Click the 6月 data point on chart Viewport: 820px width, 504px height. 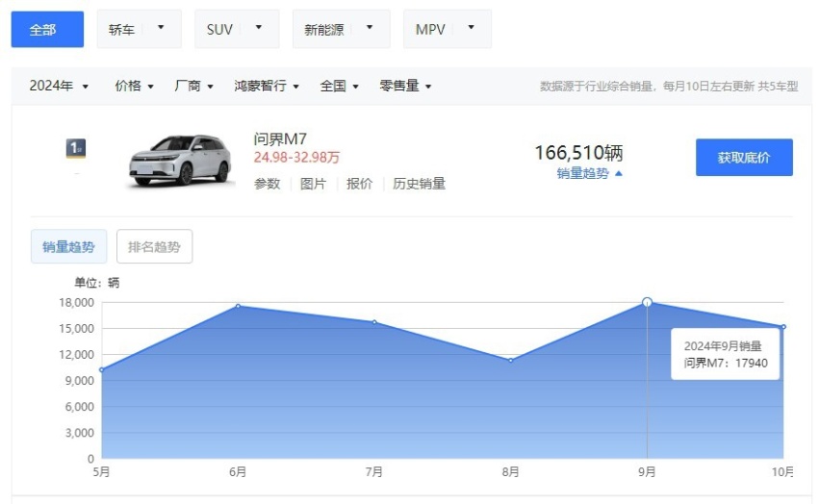tap(238, 307)
